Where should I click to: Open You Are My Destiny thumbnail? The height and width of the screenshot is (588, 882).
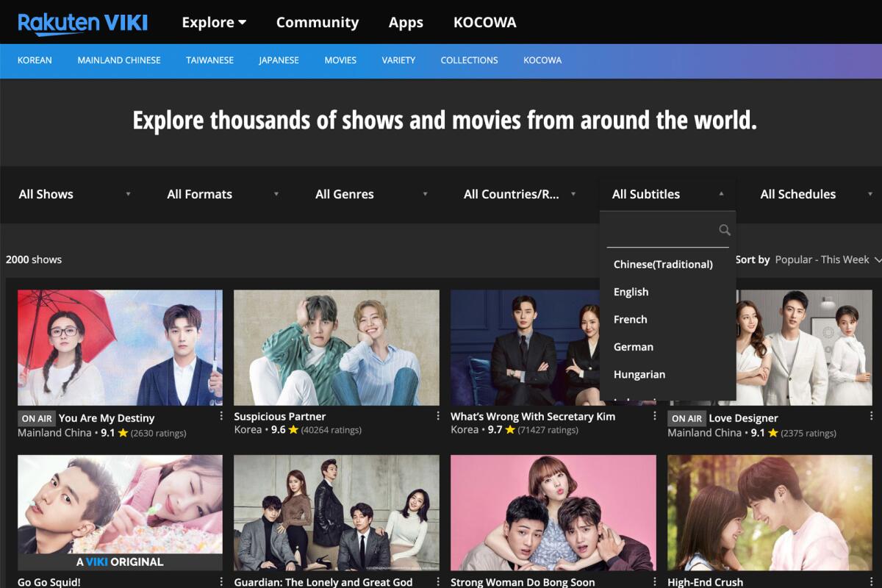click(120, 348)
